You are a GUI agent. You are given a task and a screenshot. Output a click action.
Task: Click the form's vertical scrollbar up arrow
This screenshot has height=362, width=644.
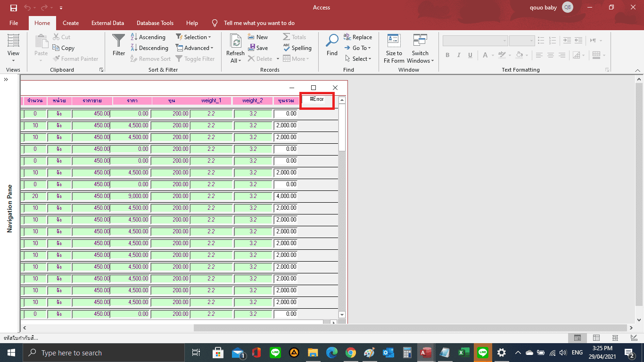click(x=342, y=100)
